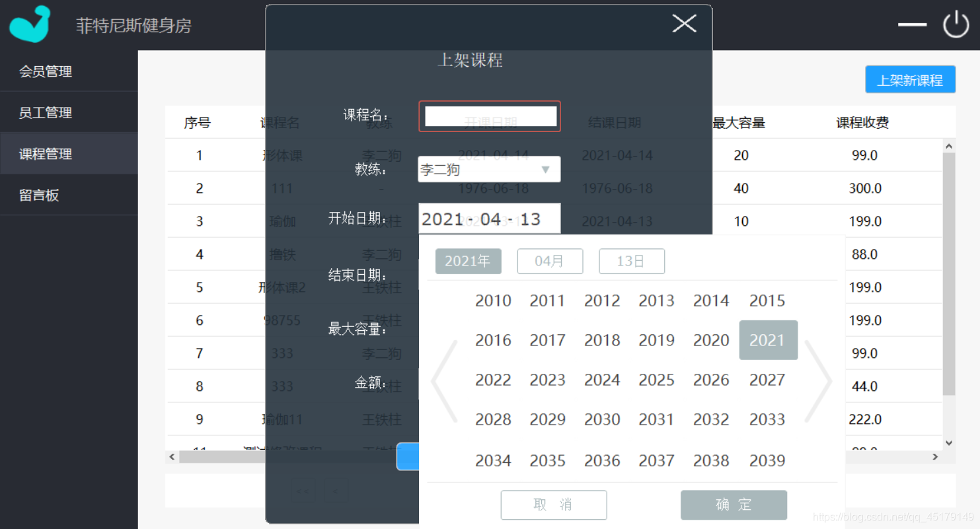Select year 2017

tap(547, 340)
